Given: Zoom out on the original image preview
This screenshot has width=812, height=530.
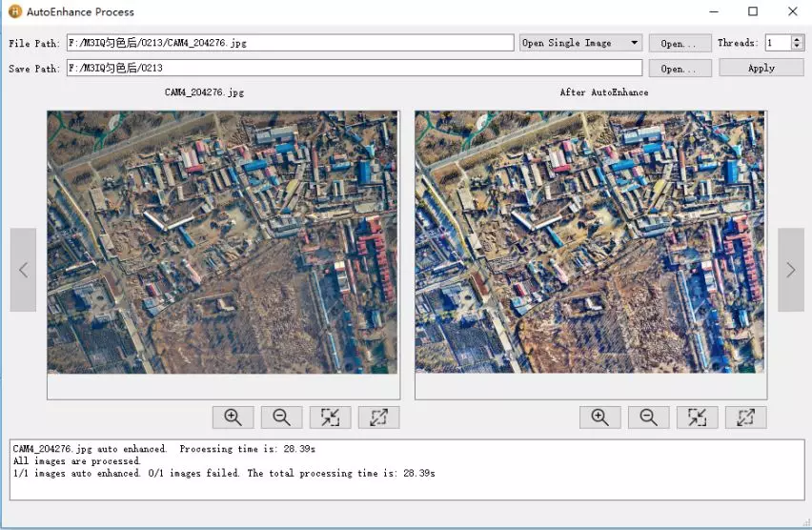Looking at the screenshot, I should [x=281, y=418].
